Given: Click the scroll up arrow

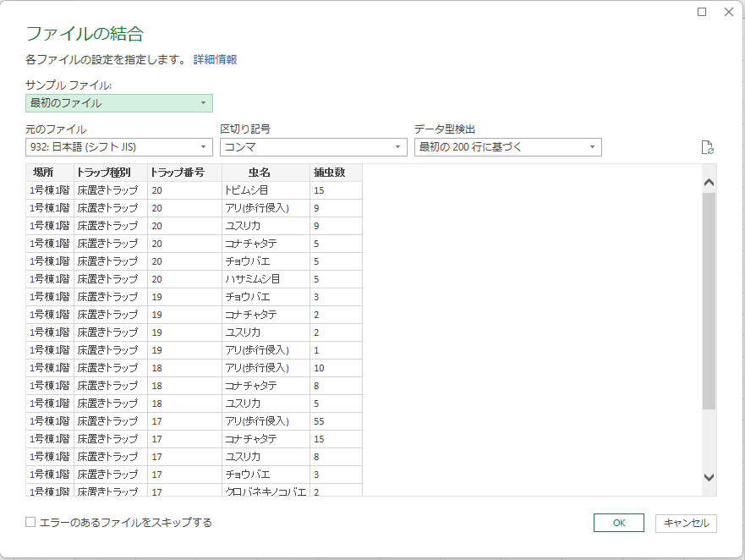Looking at the screenshot, I should coord(709,182).
